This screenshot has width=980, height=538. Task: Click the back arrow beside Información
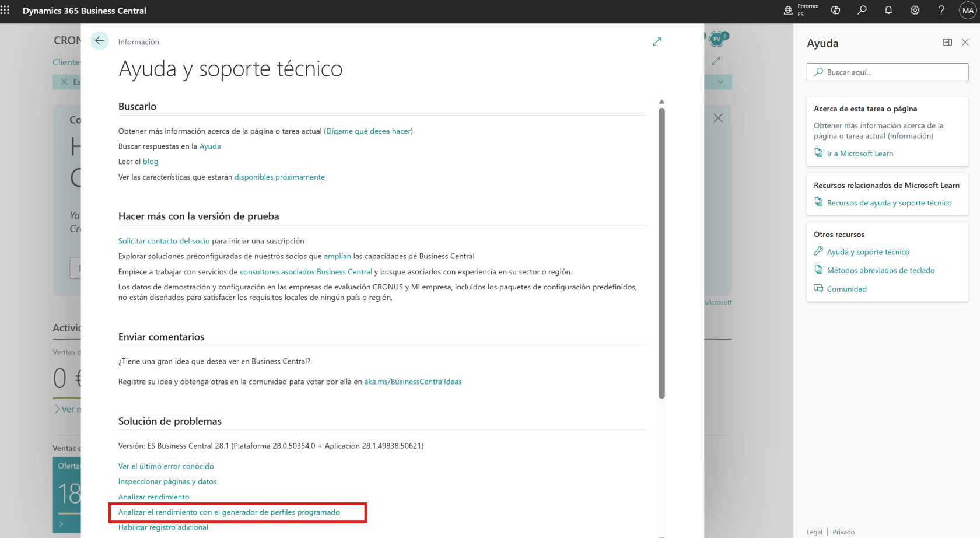point(100,41)
